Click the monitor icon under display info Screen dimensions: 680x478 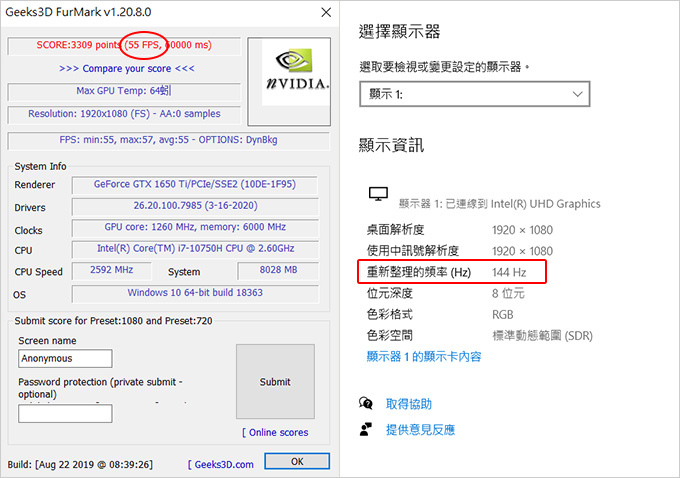[378, 194]
